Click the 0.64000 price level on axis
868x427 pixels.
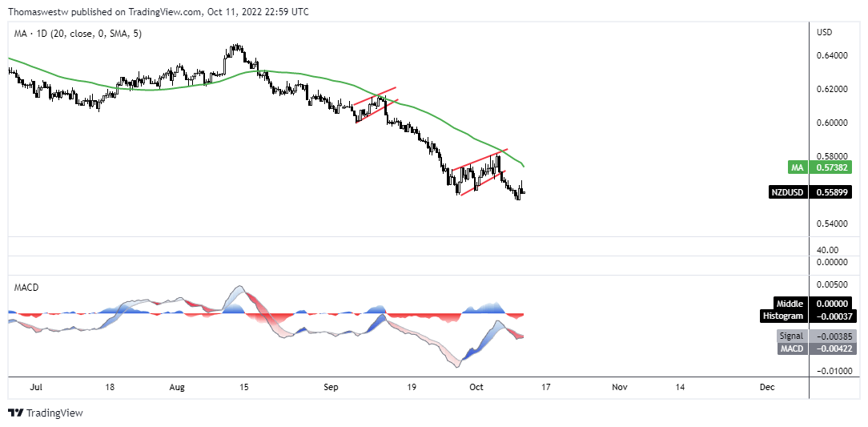[x=832, y=55]
